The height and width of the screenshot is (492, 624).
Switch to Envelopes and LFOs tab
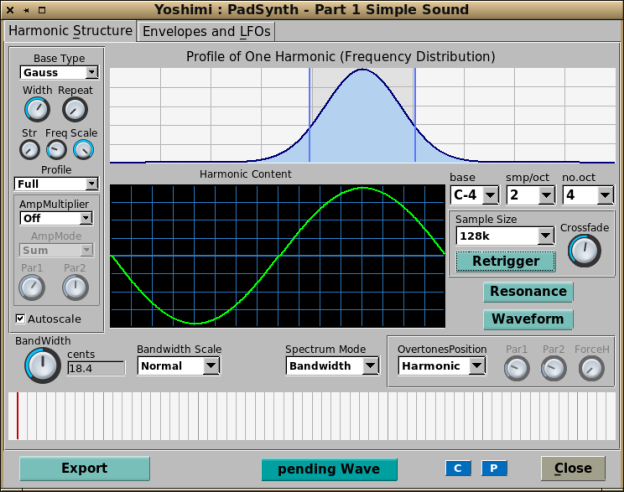[206, 31]
